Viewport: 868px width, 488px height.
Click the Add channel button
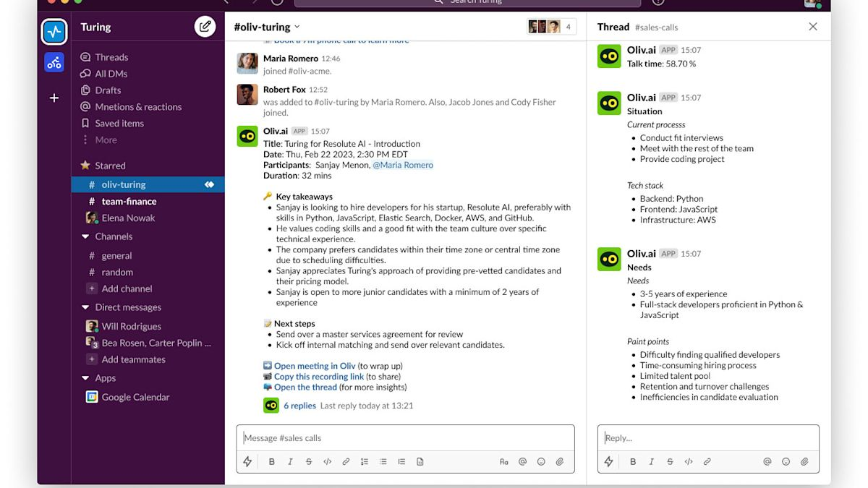click(119, 288)
